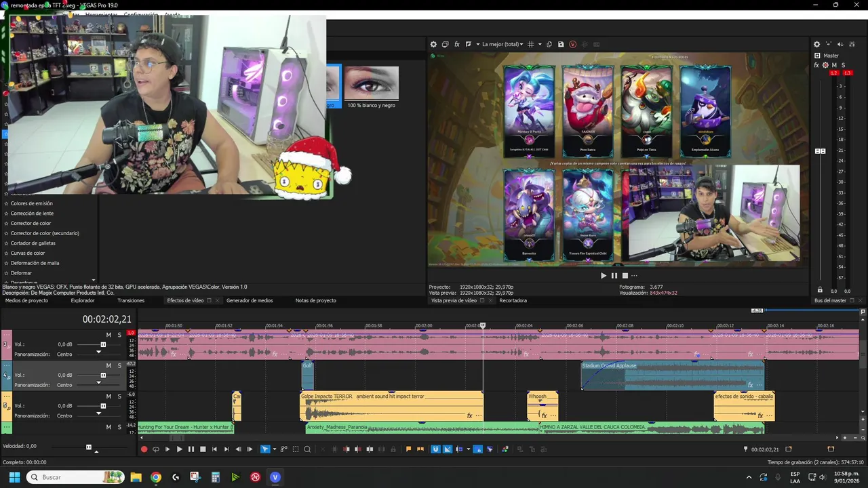Image resolution: width=868 pixels, height=488 pixels.
Task: Select the selection rectangle tool
Action: pos(296,449)
